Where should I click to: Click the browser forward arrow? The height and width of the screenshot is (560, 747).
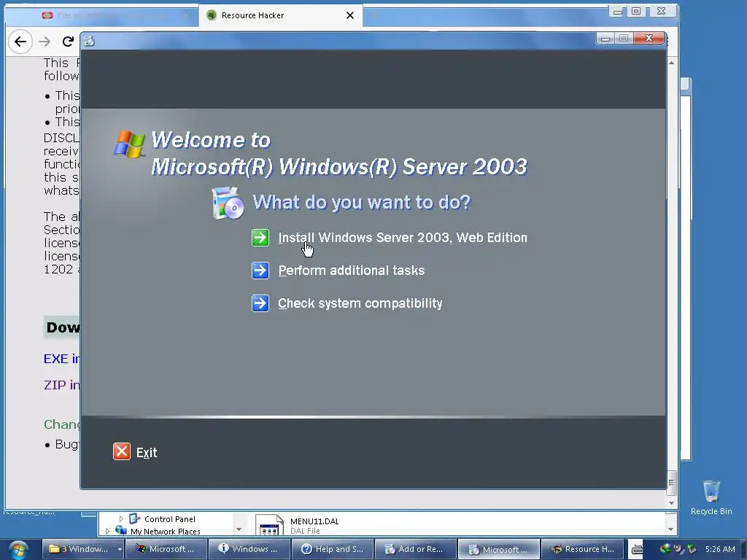coord(44,42)
